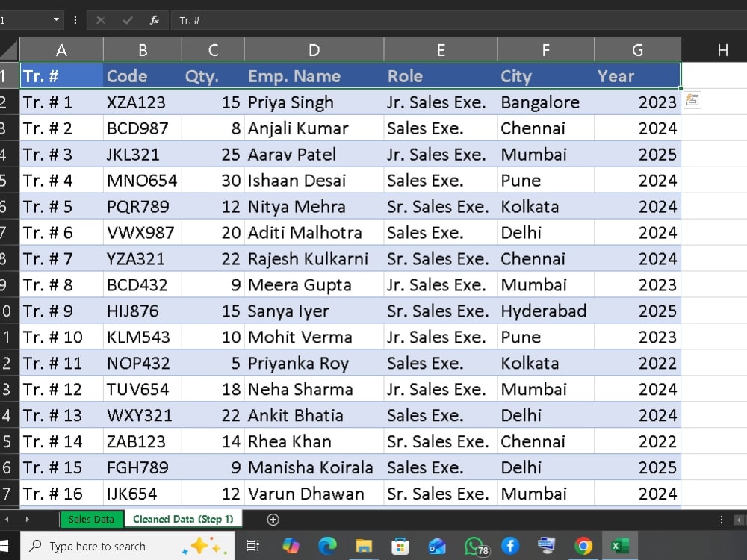The width and height of the screenshot is (747, 560).
Task: Select column H header
Action: 722,49
